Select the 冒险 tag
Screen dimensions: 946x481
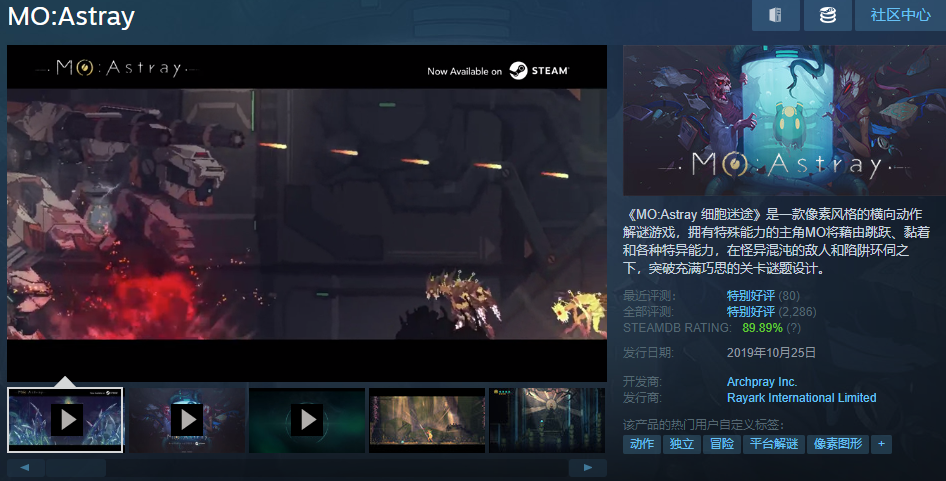[x=722, y=444]
